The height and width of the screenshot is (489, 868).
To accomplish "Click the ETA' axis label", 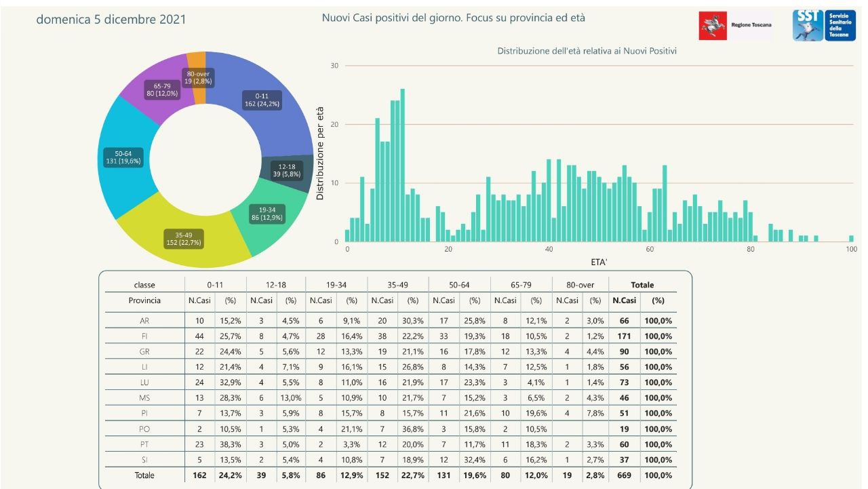I will point(599,260).
